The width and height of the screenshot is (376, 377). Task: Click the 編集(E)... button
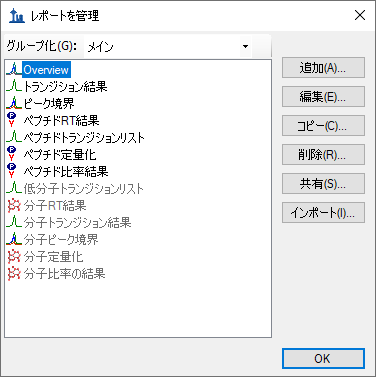point(323,97)
